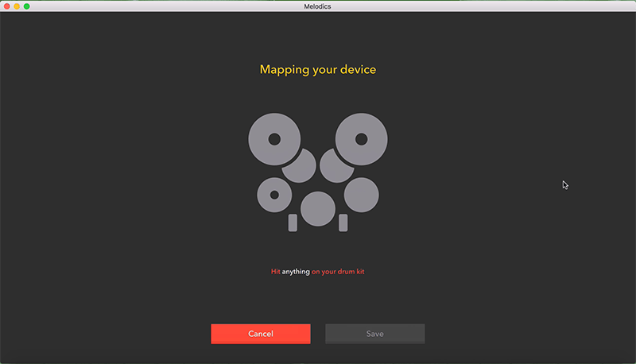Viewport: 636px width, 364px height.
Task: Click the word device in the heading
Action: point(359,69)
